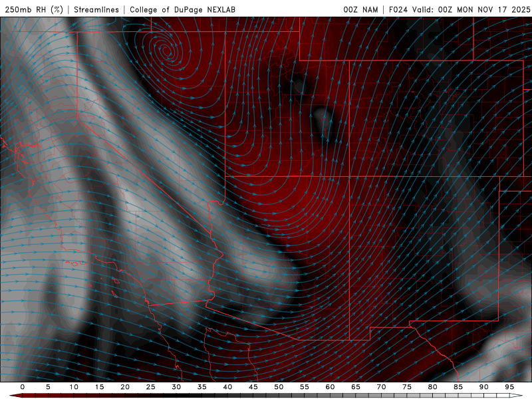Click colorbar label "55"
Screen dimensions: 532x399
[304, 387]
